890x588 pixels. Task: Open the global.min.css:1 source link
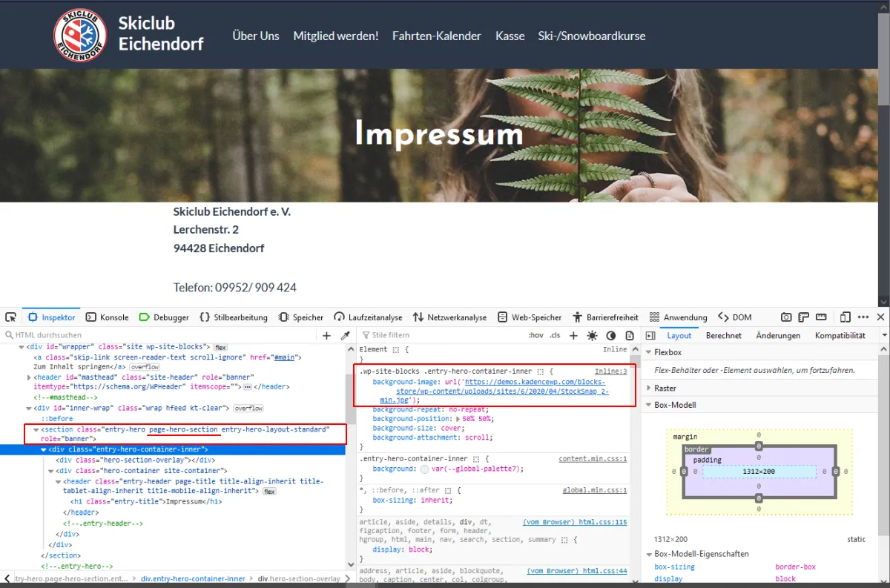[595, 490]
